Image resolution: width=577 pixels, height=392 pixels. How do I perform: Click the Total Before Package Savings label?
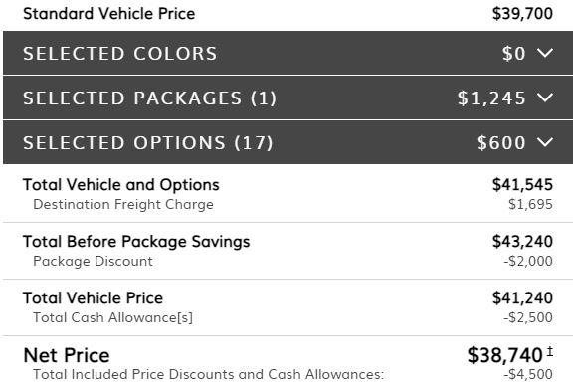(136, 242)
